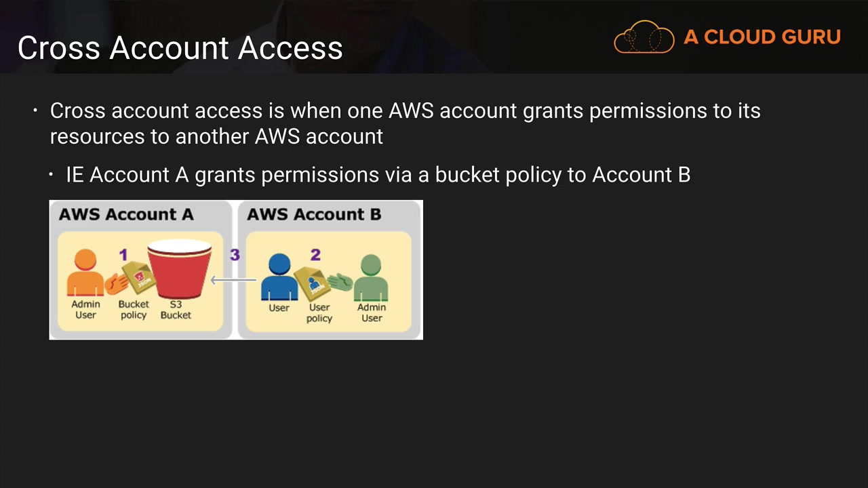Click the red S3 Bucket icon

pos(180,268)
